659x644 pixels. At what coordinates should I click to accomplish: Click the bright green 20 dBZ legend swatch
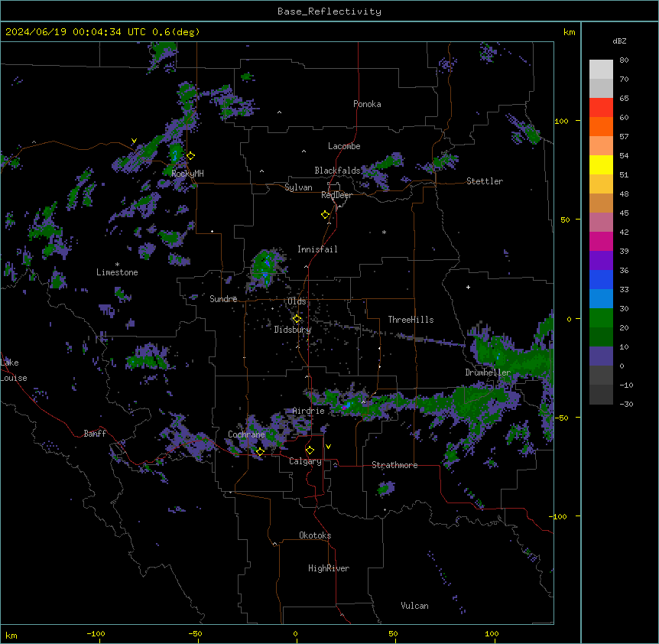pos(601,318)
